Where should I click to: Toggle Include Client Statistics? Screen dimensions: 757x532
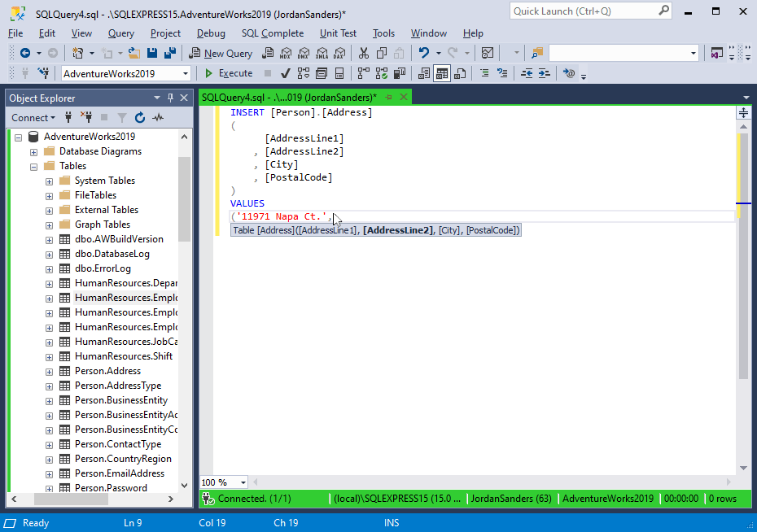(x=400, y=73)
